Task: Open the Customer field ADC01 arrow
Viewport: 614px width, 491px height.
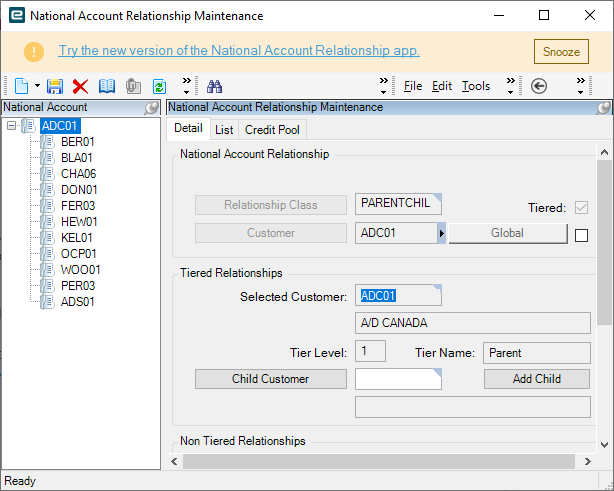Action: (442, 233)
